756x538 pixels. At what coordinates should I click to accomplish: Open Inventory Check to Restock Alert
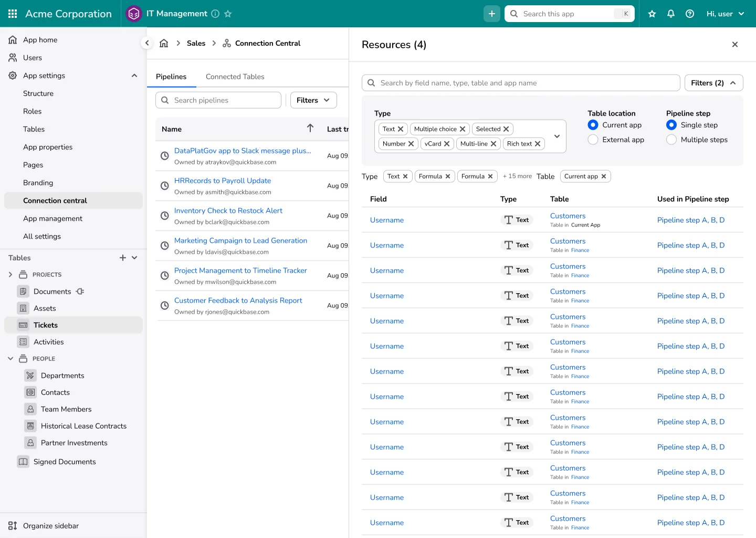(228, 211)
